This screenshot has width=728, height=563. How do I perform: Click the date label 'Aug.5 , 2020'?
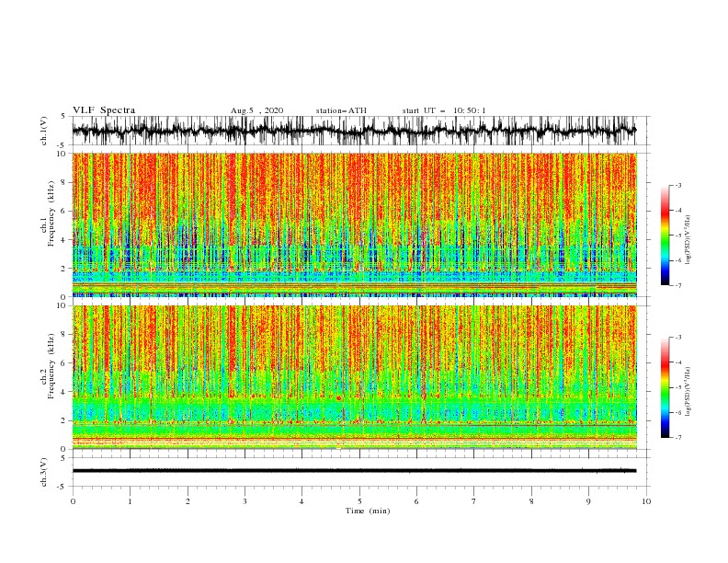pyautogui.click(x=256, y=110)
